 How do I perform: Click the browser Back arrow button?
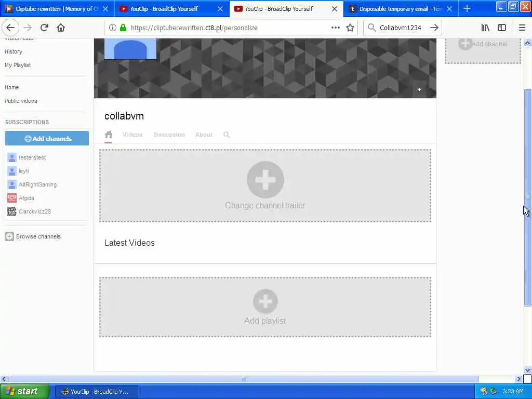pos(10,28)
